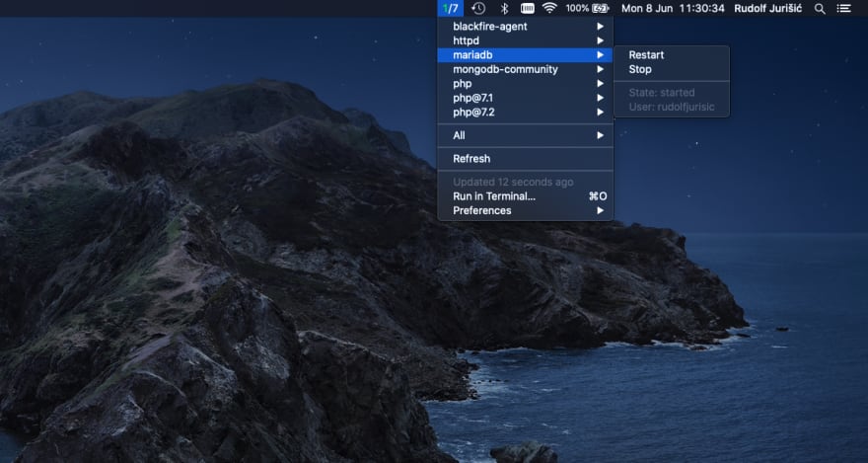Expand arrow beside mongodb-community
The height and width of the screenshot is (463, 868).
click(600, 69)
